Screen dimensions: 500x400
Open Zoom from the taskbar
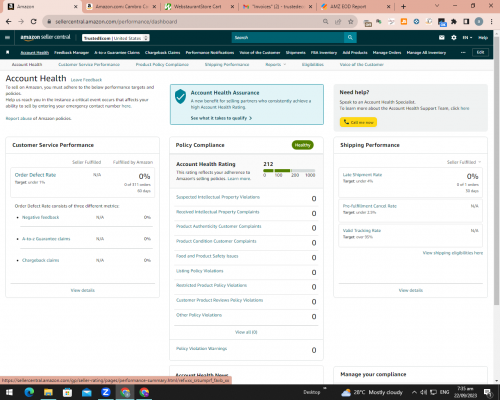(x=106, y=392)
